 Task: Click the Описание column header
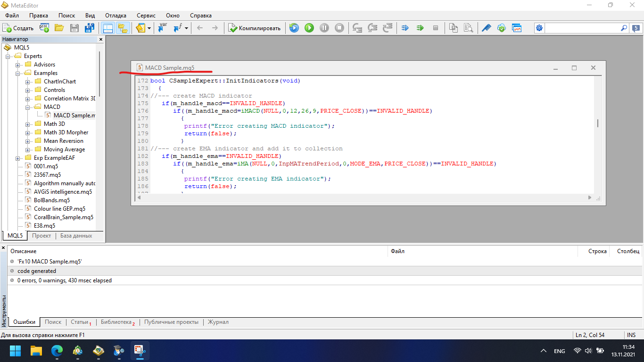pyautogui.click(x=198, y=251)
